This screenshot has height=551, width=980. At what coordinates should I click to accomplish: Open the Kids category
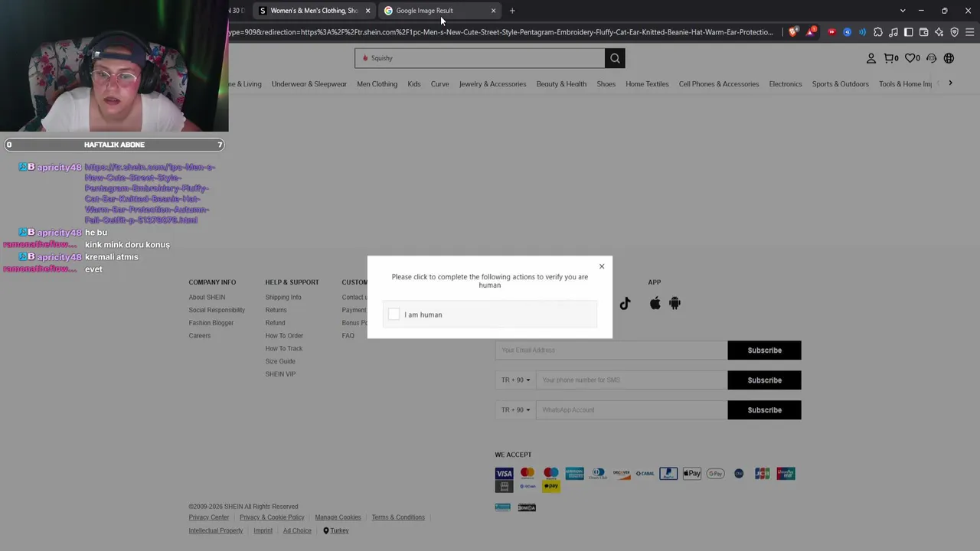point(414,84)
